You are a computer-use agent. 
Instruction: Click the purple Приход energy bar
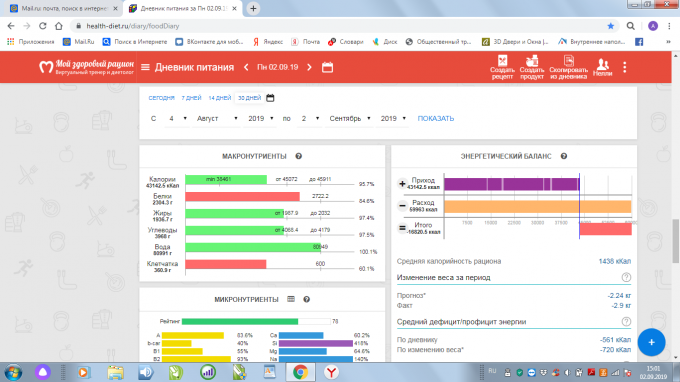click(x=511, y=184)
